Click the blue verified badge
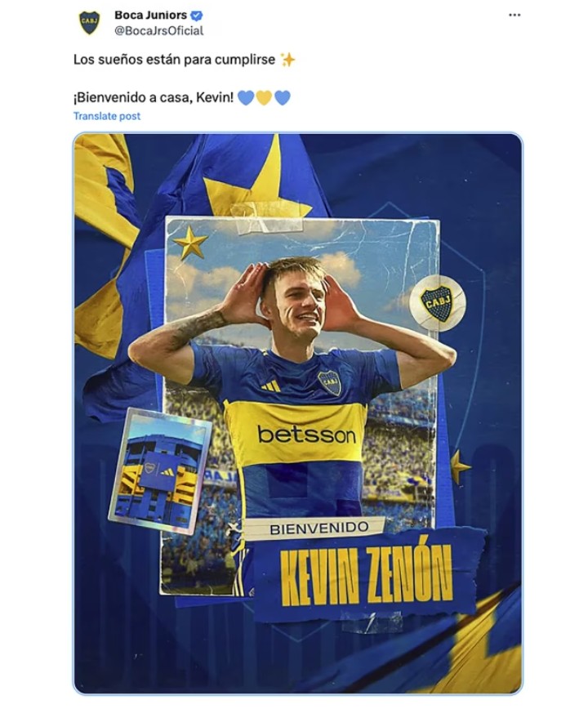 coord(197,16)
